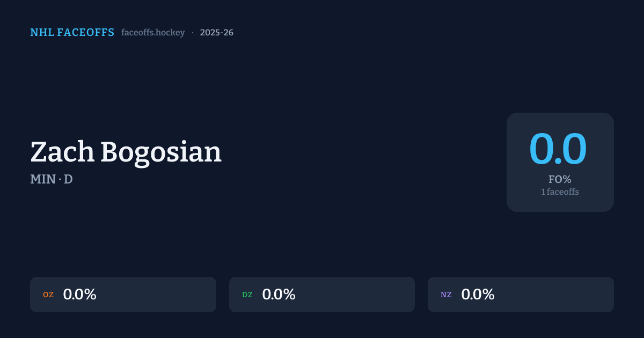Click the 1 faceoffs count text
644x338 pixels.
pyautogui.click(x=560, y=192)
